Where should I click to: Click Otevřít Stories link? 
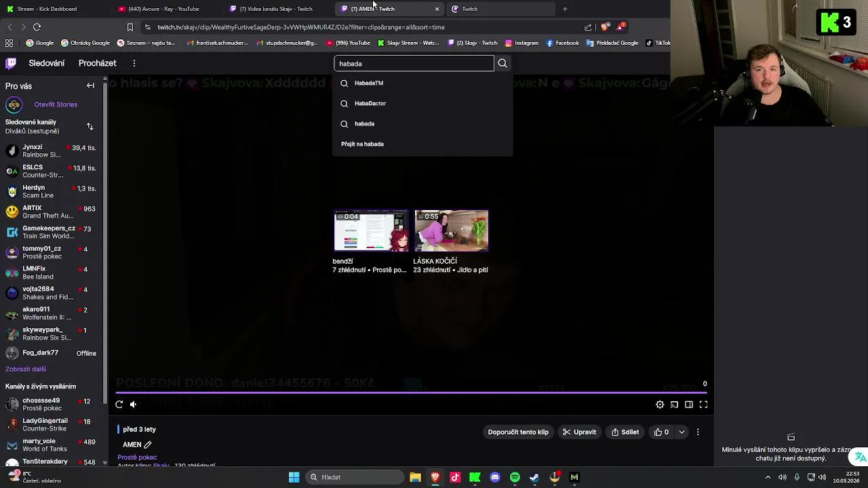point(56,104)
